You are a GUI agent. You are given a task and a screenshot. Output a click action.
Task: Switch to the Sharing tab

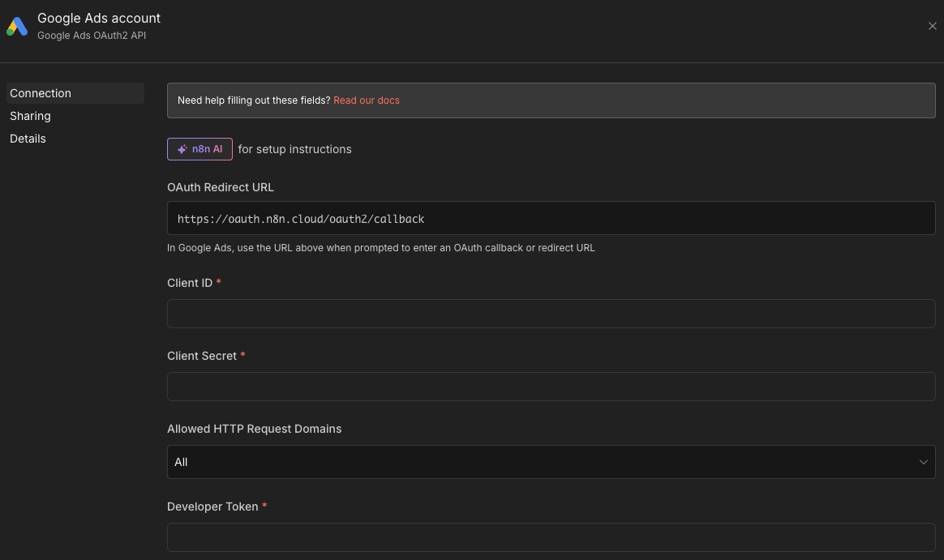pos(30,116)
